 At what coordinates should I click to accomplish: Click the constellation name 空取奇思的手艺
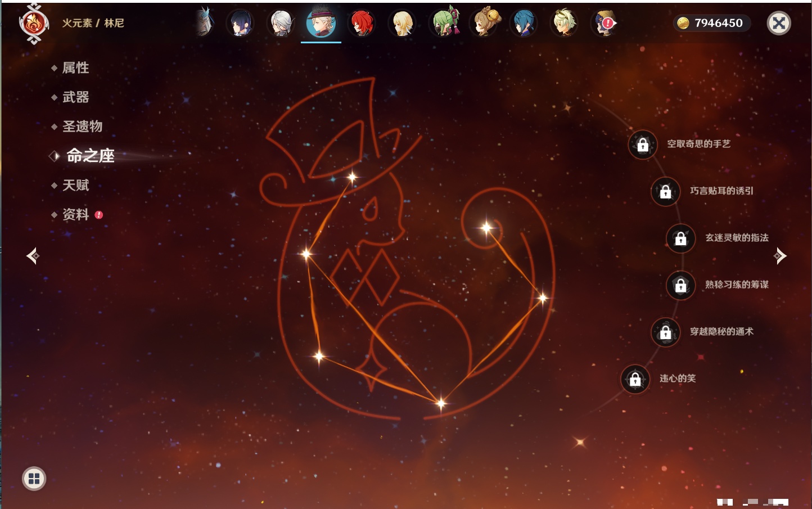698,144
